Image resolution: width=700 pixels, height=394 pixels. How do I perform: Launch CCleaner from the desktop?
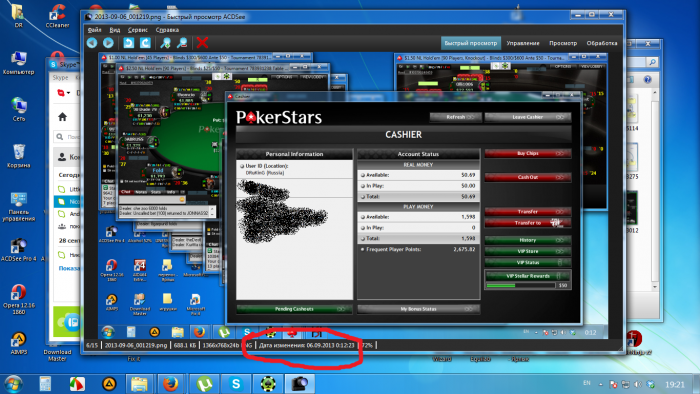click(57, 16)
